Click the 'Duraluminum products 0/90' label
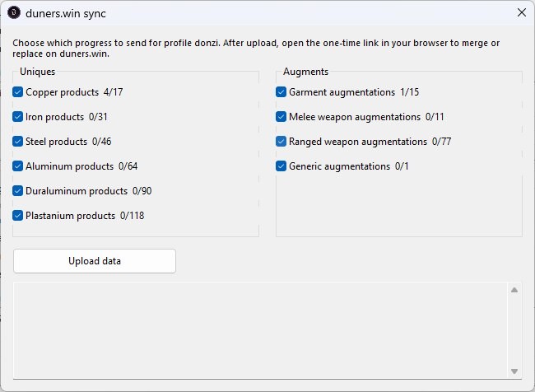This screenshot has height=392, width=535. pos(88,191)
